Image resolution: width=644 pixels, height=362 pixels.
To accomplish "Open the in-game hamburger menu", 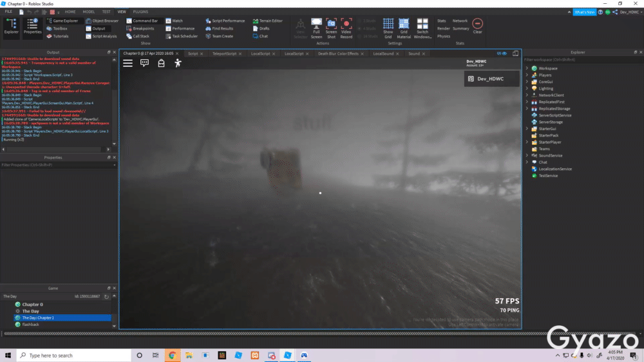I will pyautogui.click(x=128, y=63).
